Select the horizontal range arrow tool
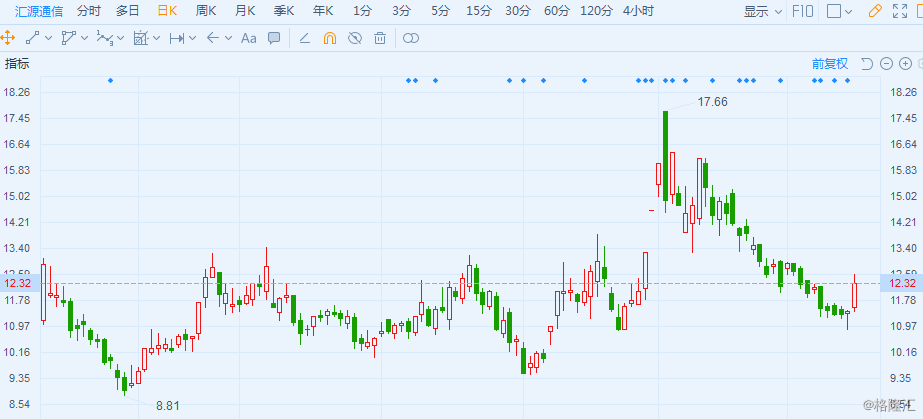The height and width of the screenshot is (419, 923). click(x=177, y=38)
